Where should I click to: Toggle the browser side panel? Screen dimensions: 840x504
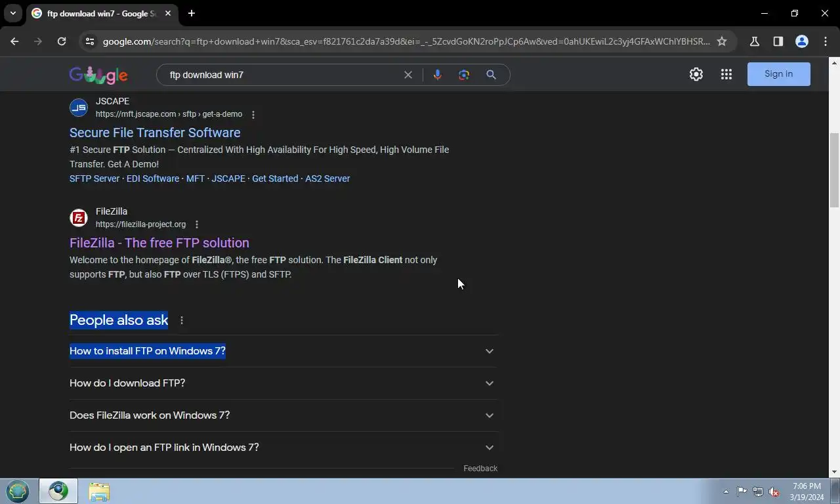778,41
